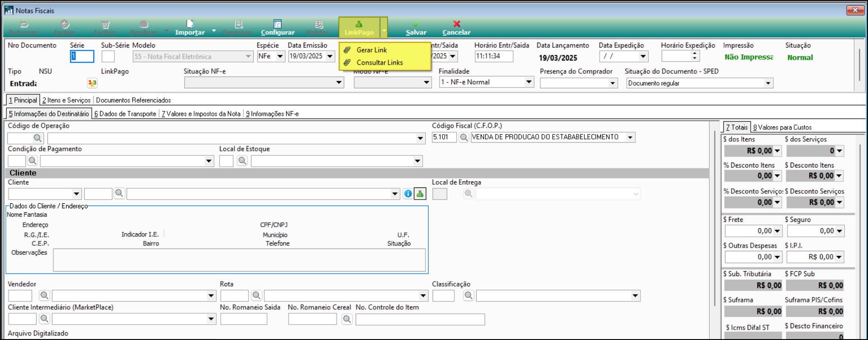868x340 pixels.
Task: Click Código de Operação search icon
Action: [38, 138]
